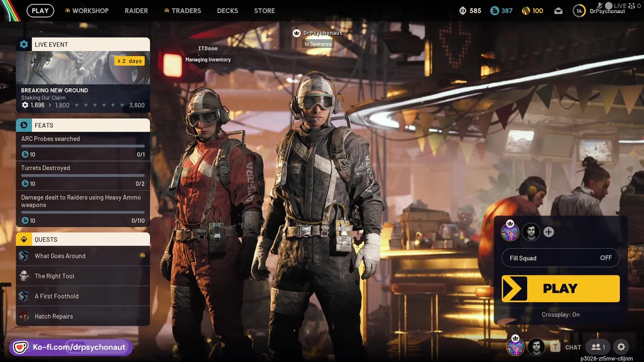
Task: Click the bottom bar leader avatar
Action: (x=515, y=346)
